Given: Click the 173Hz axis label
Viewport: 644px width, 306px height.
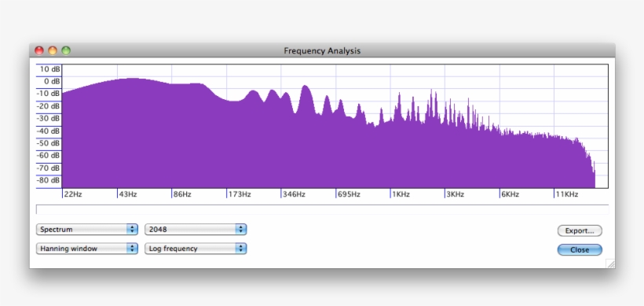Looking at the screenshot, I should (240, 194).
